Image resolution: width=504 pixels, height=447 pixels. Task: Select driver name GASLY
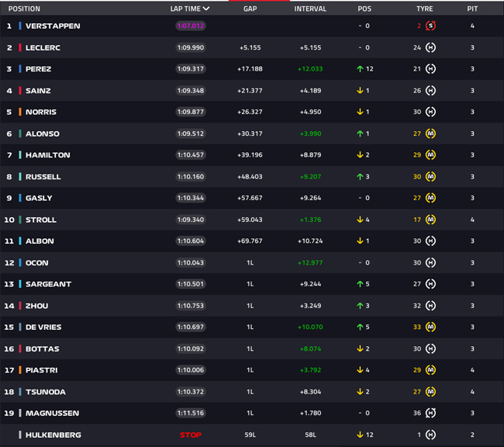pos(39,198)
